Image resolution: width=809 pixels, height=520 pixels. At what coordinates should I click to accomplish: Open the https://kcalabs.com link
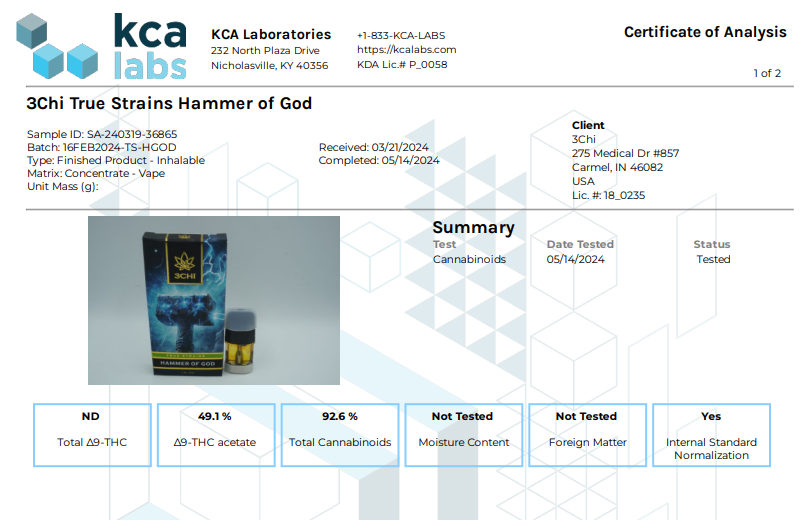[x=407, y=50]
